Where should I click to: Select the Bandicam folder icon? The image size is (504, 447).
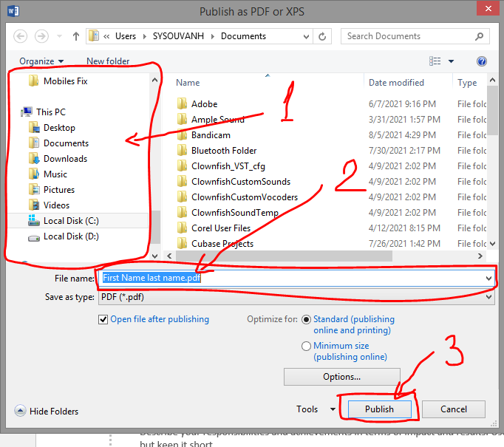182,135
